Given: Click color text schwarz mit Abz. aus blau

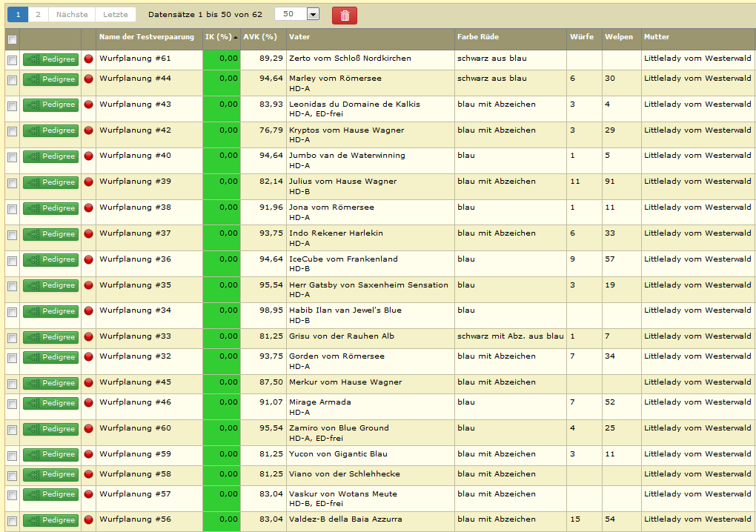Looking at the screenshot, I should 510,336.
